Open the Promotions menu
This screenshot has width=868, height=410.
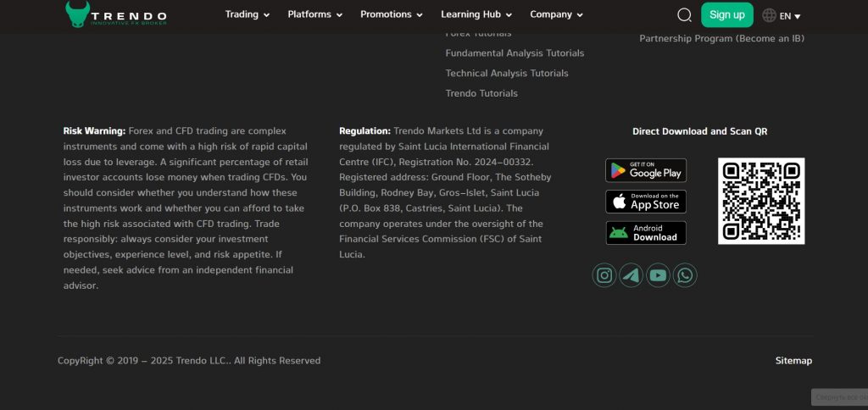pos(392,14)
